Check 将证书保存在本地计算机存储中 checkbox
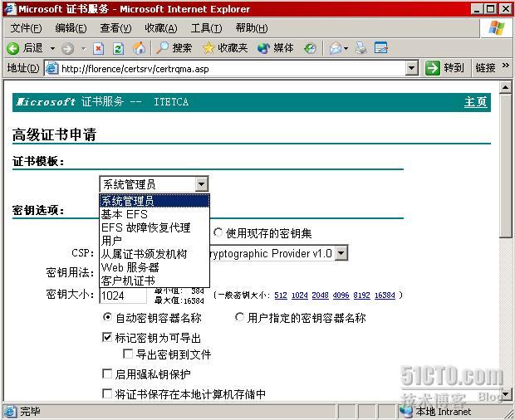Viewport: 515px width, 420px height. (107, 393)
